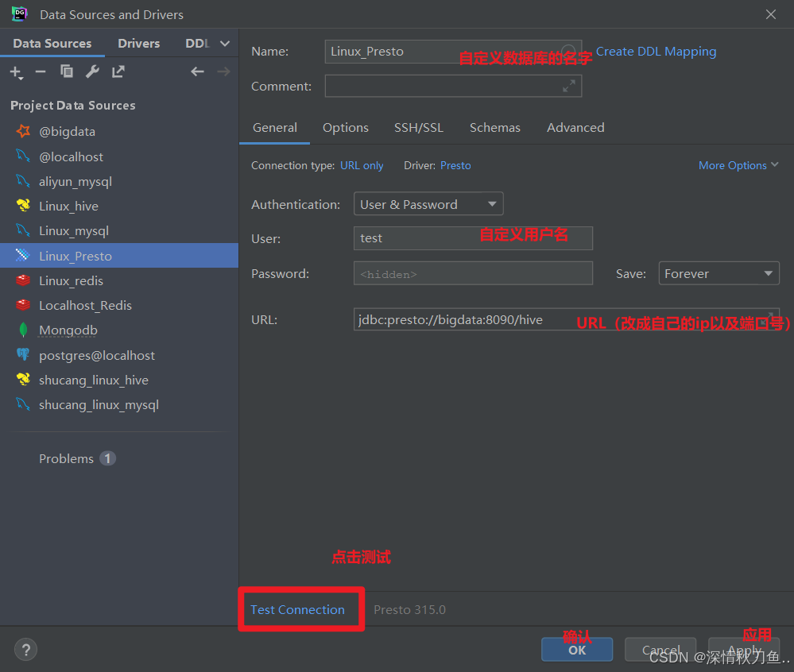The width and height of the screenshot is (794, 672).
Task: Focus the Name input field
Action: [453, 52]
